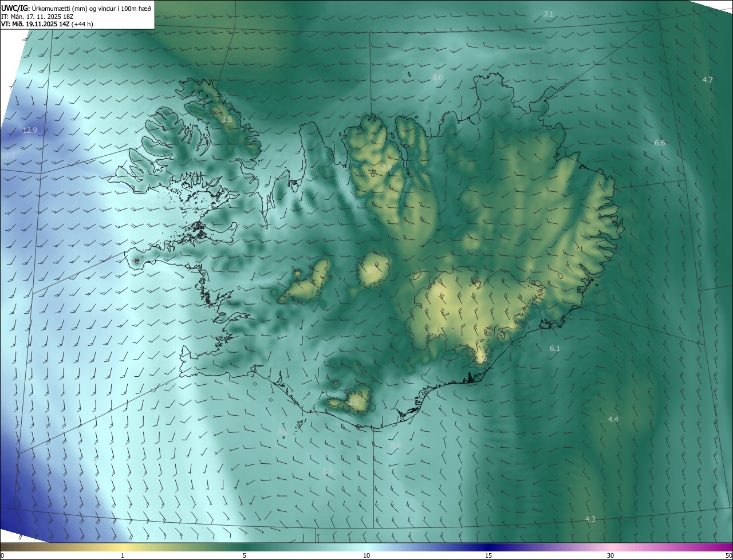Click the 6.6 value label
Viewport: 733px width, 560px height.
(660, 143)
